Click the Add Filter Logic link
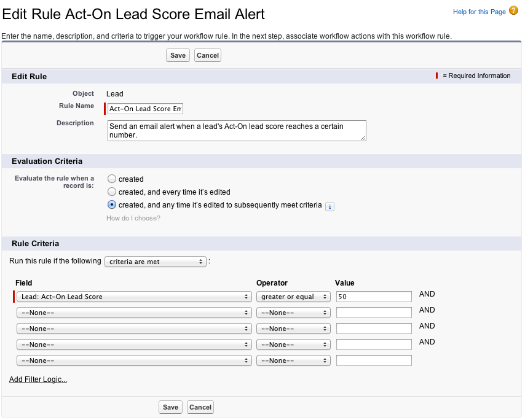The image size is (525, 420). (38, 379)
